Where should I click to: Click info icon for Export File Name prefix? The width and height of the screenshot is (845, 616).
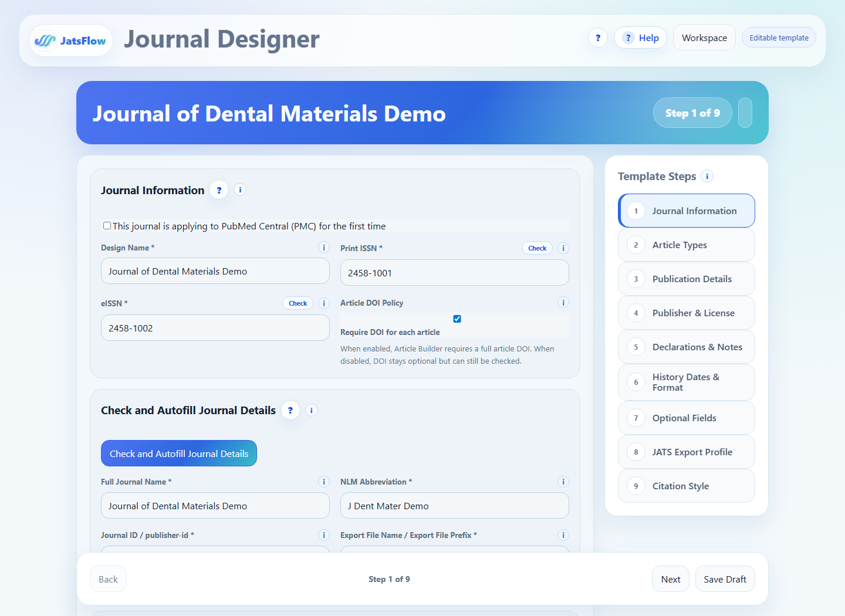[x=563, y=535]
